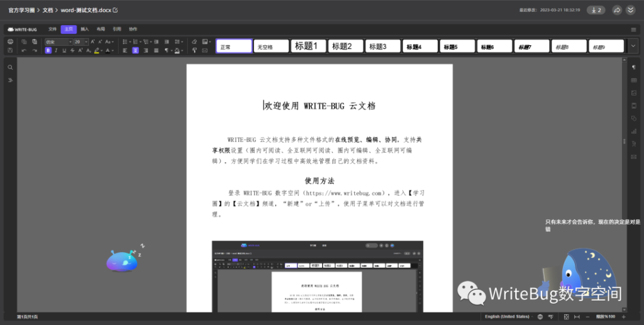The image size is (644, 325).
Task: Expand the styles gallery arrow
Action: (633, 46)
